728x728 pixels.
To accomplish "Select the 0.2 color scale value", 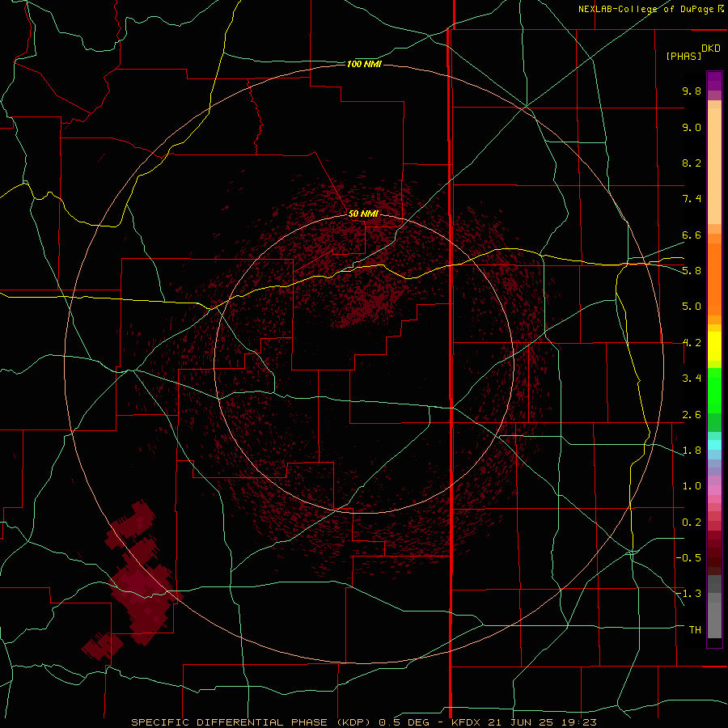I will [x=692, y=523].
